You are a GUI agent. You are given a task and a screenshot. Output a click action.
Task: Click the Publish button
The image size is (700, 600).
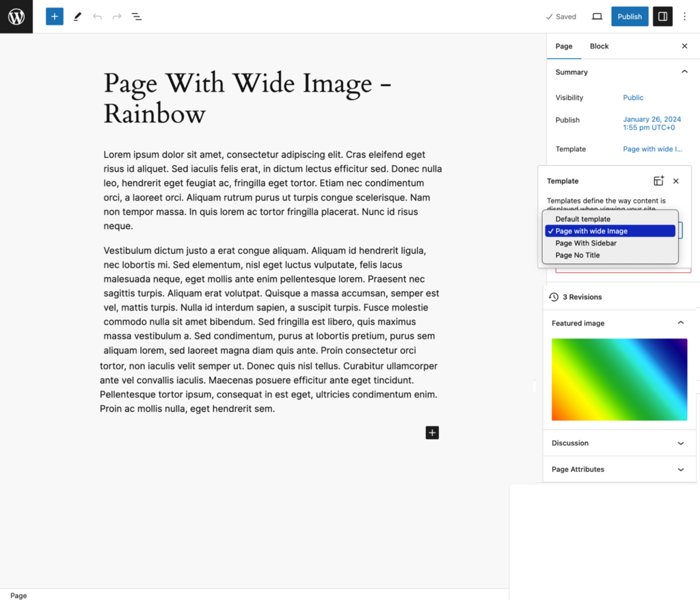point(630,16)
